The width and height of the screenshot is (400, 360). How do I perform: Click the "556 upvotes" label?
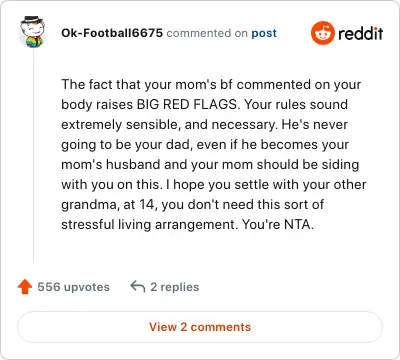click(73, 287)
